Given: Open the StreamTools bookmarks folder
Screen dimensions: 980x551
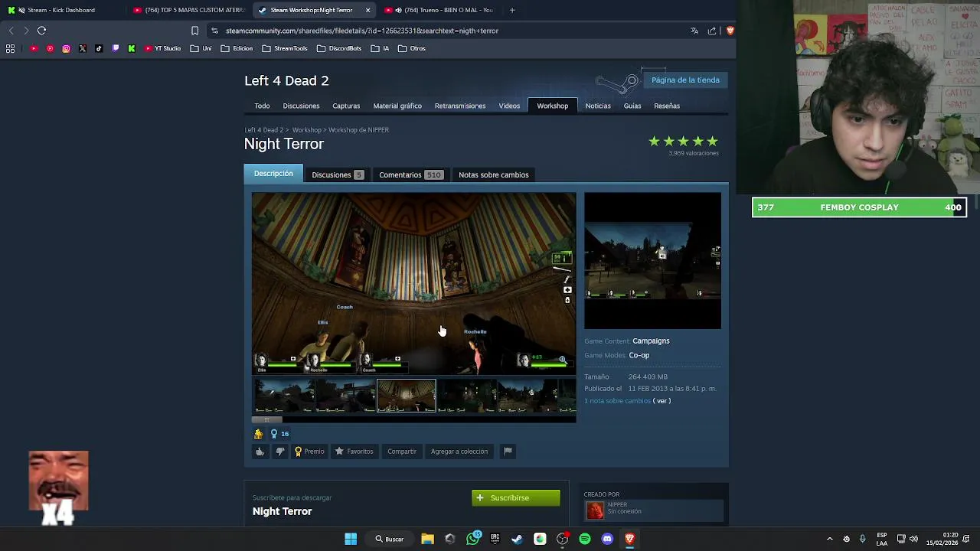Looking at the screenshot, I should (284, 48).
